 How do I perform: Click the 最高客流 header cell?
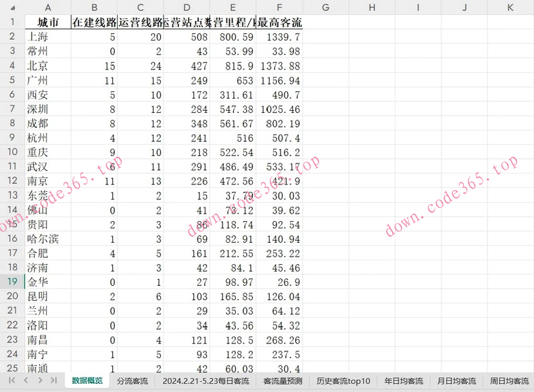pos(279,22)
